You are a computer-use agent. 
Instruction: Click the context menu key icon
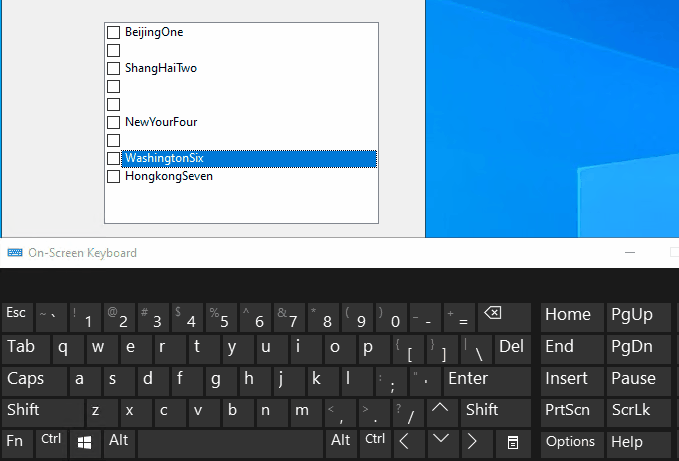513,443
